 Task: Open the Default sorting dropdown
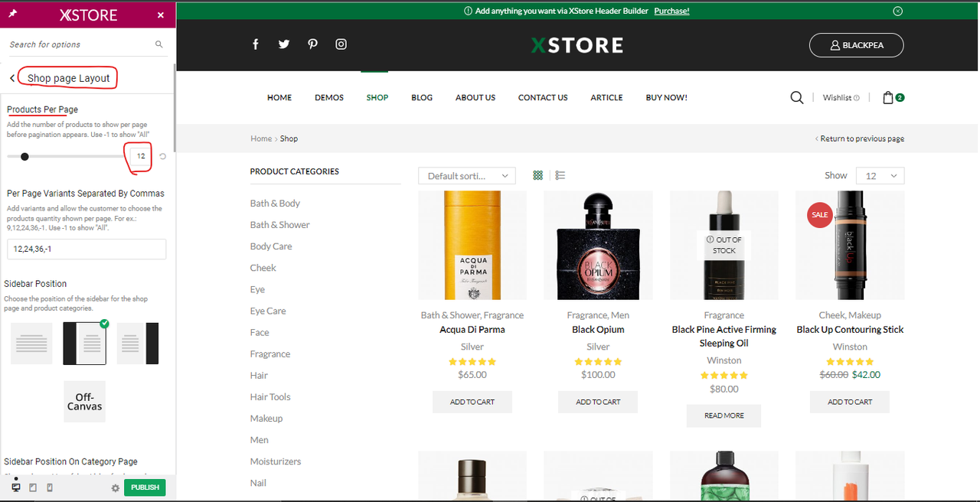467,176
